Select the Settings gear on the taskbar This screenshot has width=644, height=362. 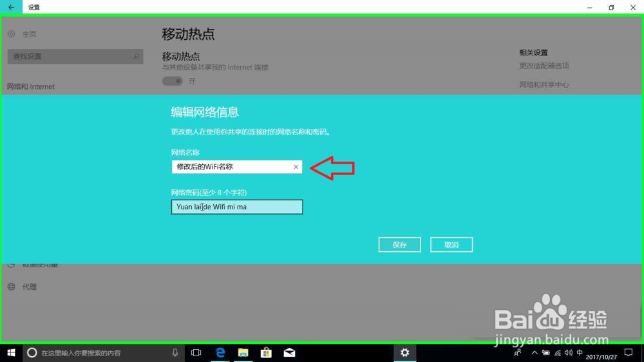pyautogui.click(x=405, y=352)
